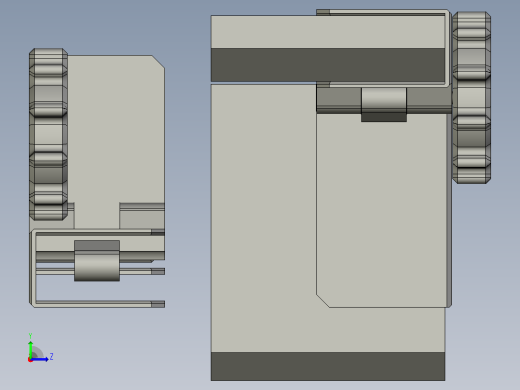
Task: Select the knurled knob on the left part
Action: [x=48, y=134]
